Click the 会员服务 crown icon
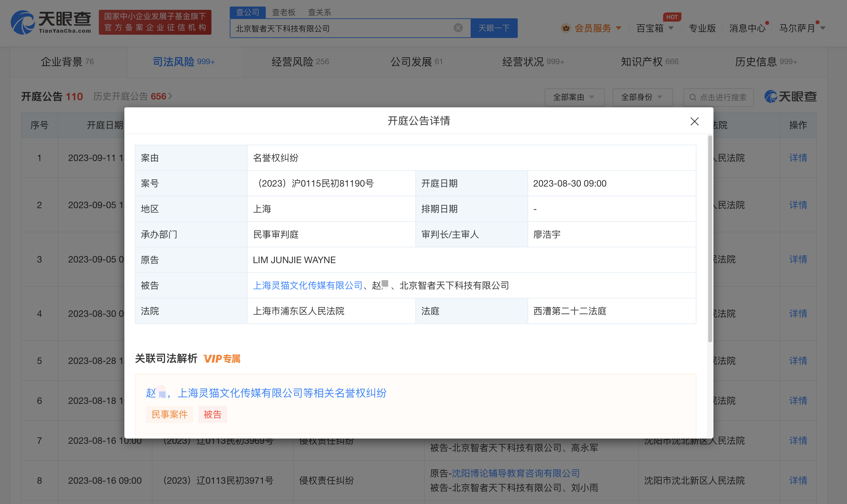 [x=566, y=28]
